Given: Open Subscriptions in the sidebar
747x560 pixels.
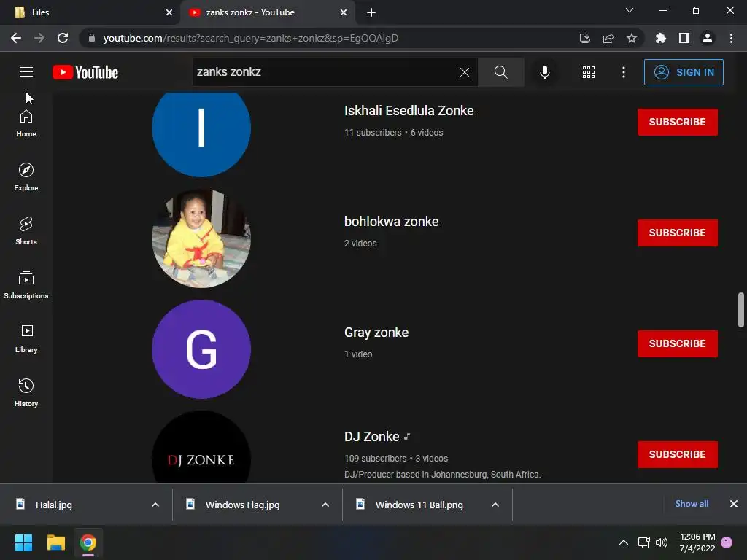Looking at the screenshot, I should (26, 285).
